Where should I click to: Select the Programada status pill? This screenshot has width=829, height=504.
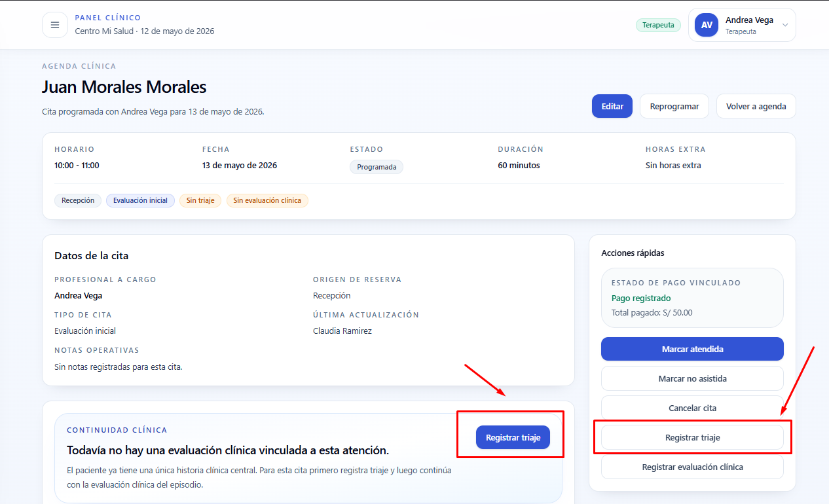pyautogui.click(x=377, y=167)
